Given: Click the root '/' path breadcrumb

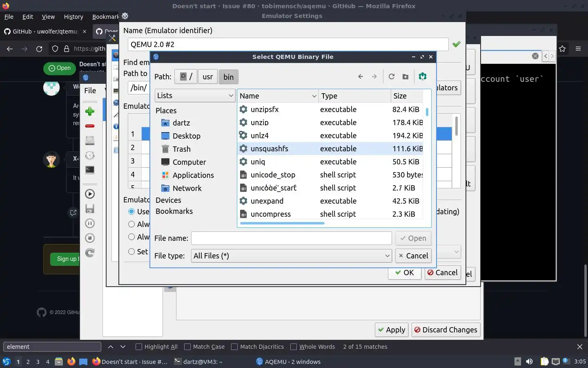Looking at the screenshot, I should coord(186,77).
